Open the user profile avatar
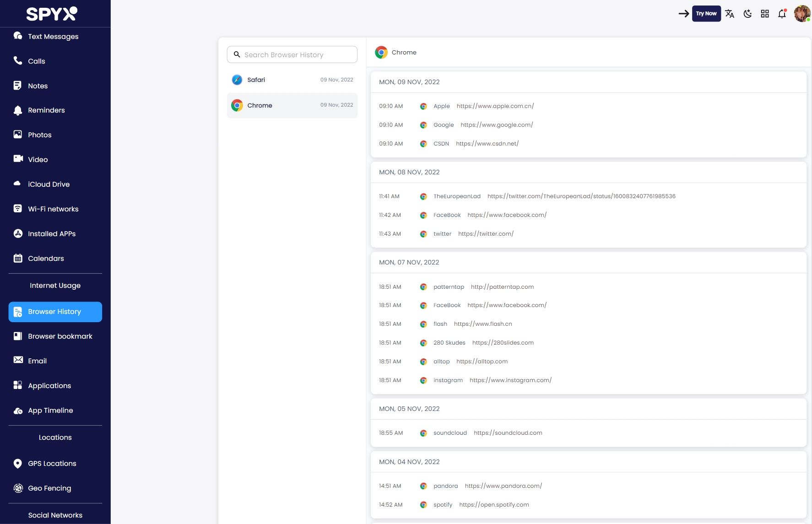Viewport: 812px width, 524px height. tap(802, 13)
